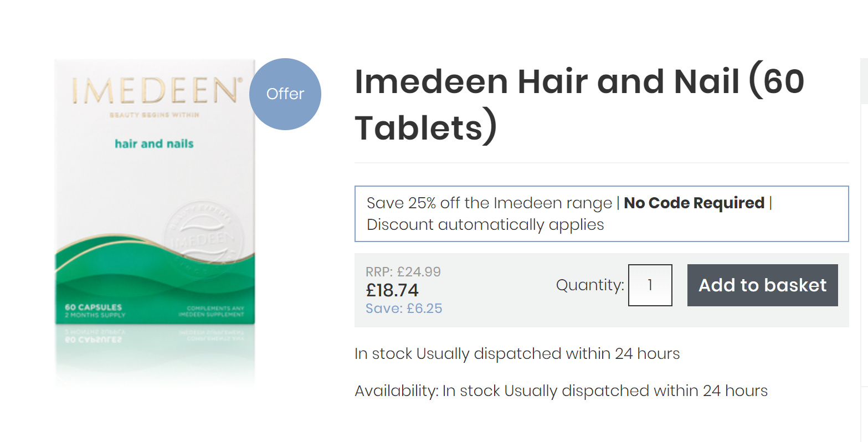Click the Availability: In stock line
This screenshot has height=442, width=868.
[x=561, y=391]
